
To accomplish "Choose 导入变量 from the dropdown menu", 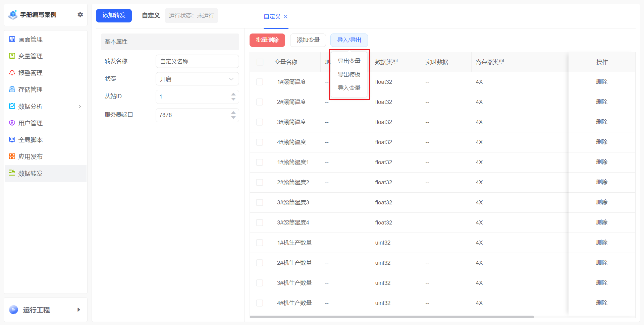I will [349, 88].
